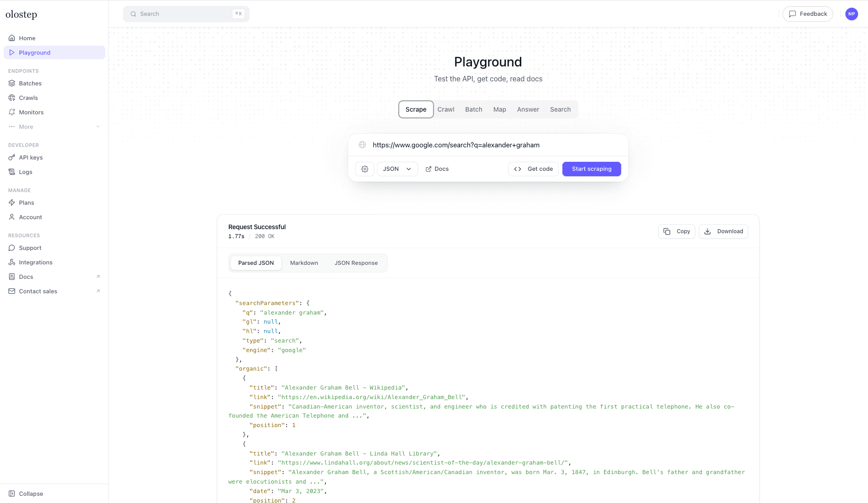Switch to the Answer tab
The height and width of the screenshot is (503, 868).
coord(528,109)
